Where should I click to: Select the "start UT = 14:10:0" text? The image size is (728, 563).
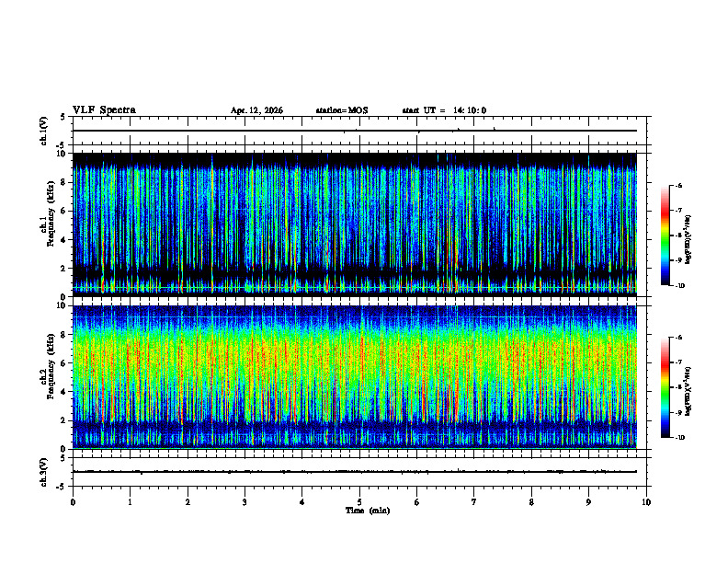pyautogui.click(x=444, y=110)
